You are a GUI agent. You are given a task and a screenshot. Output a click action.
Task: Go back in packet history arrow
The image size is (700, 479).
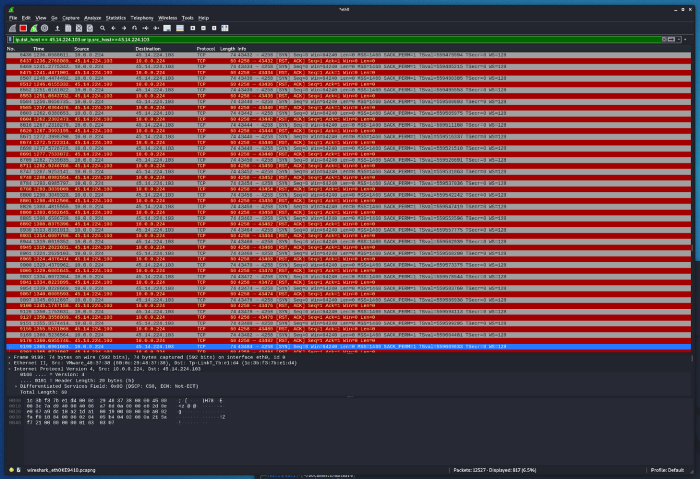(113, 28)
